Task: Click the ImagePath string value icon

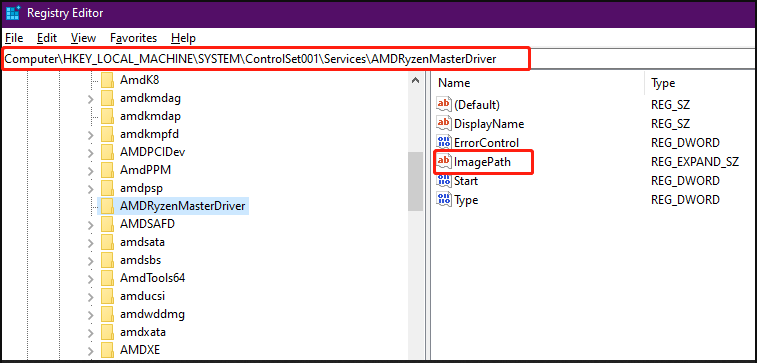Action: 443,162
